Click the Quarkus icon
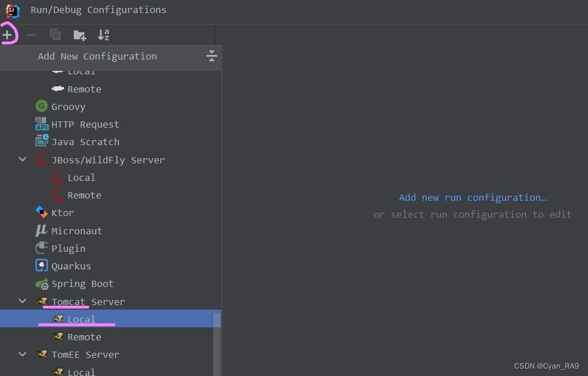Screen dimensions: 588x376 pyautogui.click(x=41, y=265)
